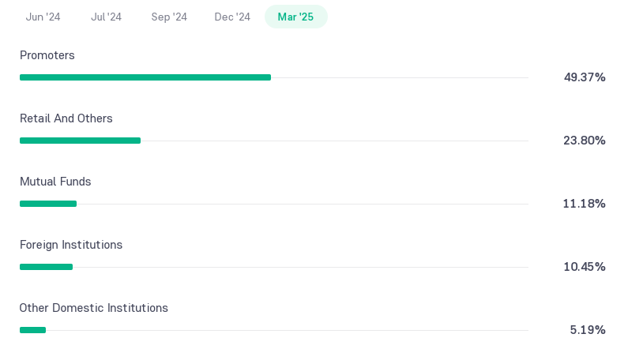This screenshot has height=364, width=628.
Task: Click the Foreign Institutions progress bar
Action: click(x=46, y=267)
